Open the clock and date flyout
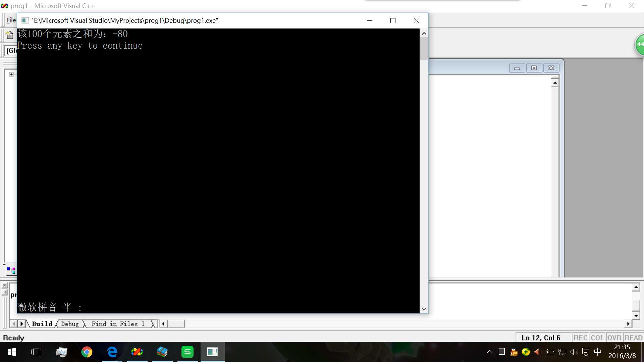Screen dimensions: 644x362 coord(622,352)
